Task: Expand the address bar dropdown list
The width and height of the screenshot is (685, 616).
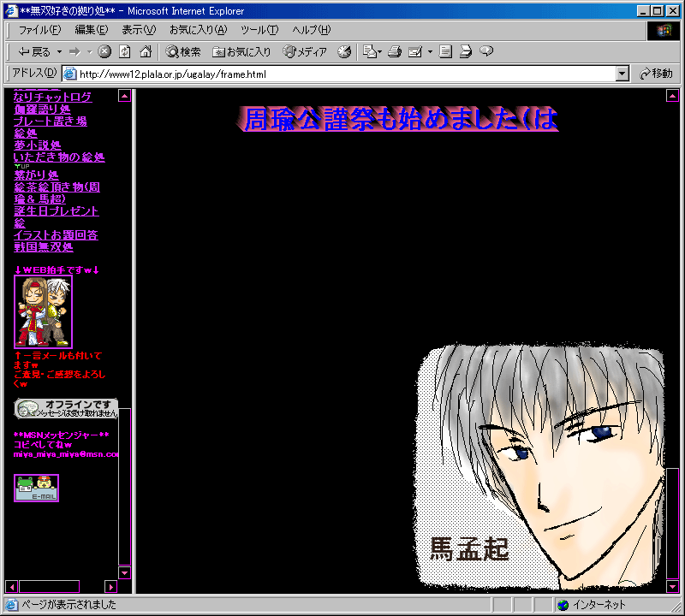Action: (622, 74)
